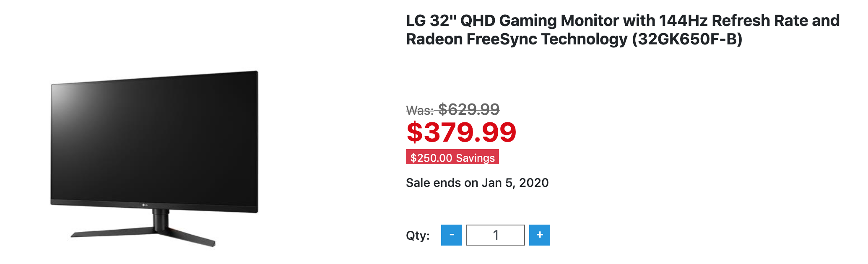Click the top edge of the monitor
Screen dimensions: 868x264
coord(154,78)
